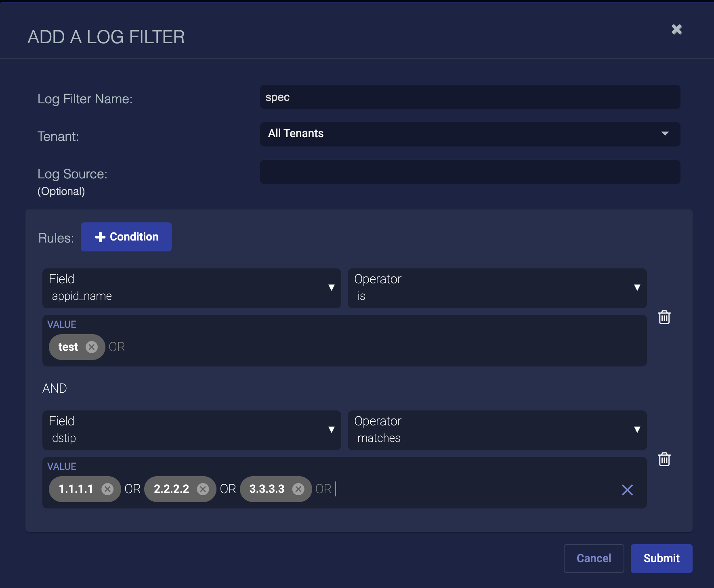
Task: Remove the 'test' value chip
Action: pos(92,347)
